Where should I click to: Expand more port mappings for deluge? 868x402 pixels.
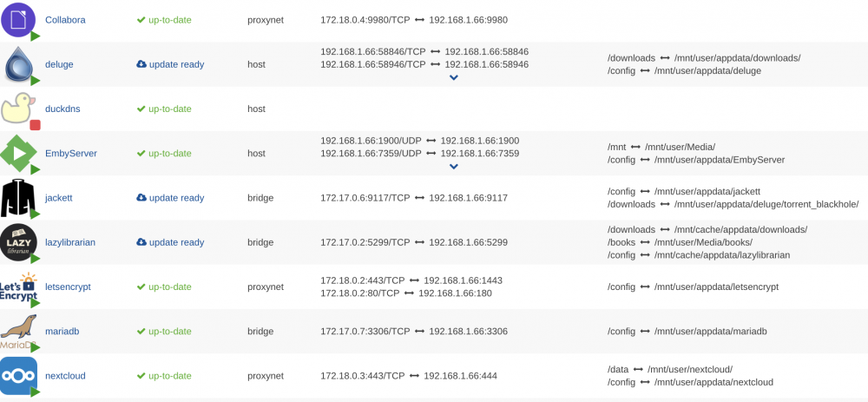(x=453, y=77)
